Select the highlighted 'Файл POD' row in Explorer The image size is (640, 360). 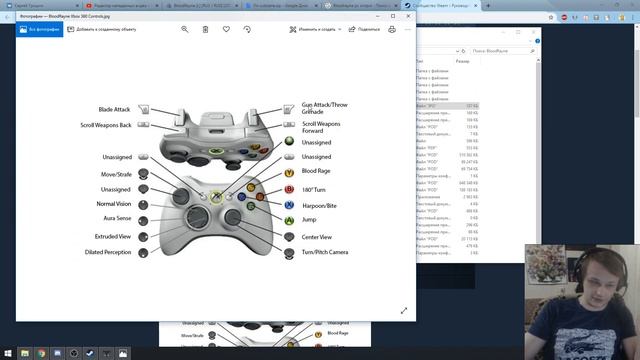pos(447,106)
